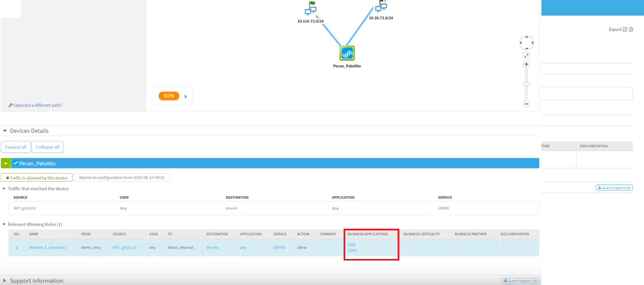Image resolution: width=644 pixels, height=285 pixels.
Task: Click Expected a different path? link
Action: [x=37, y=105]
